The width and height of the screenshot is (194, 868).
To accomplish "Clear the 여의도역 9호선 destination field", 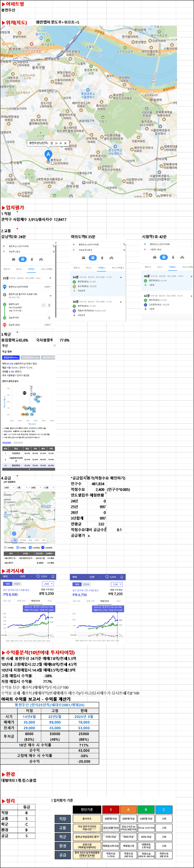I will (124, 250).
